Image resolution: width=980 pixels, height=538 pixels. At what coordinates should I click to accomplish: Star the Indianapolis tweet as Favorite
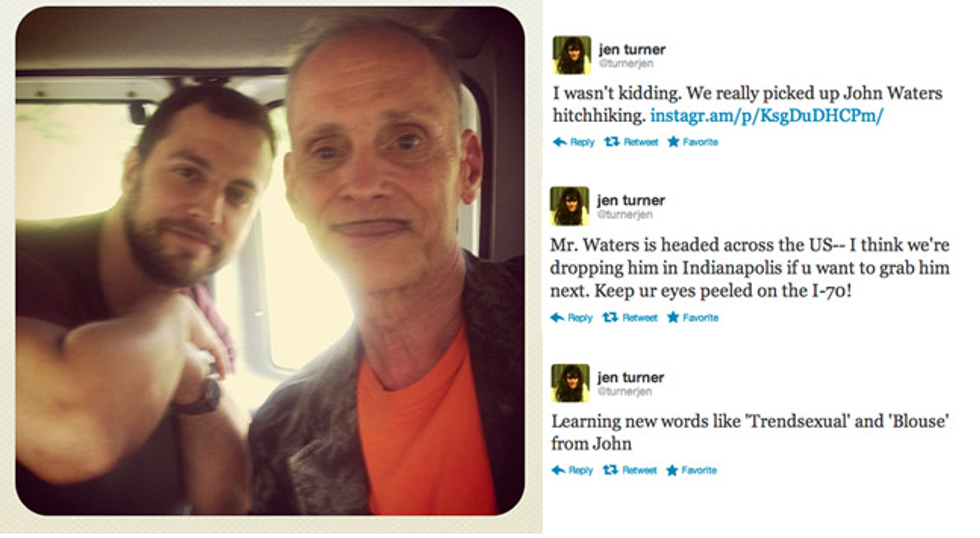pyautogui.click(x=672, y=317)
